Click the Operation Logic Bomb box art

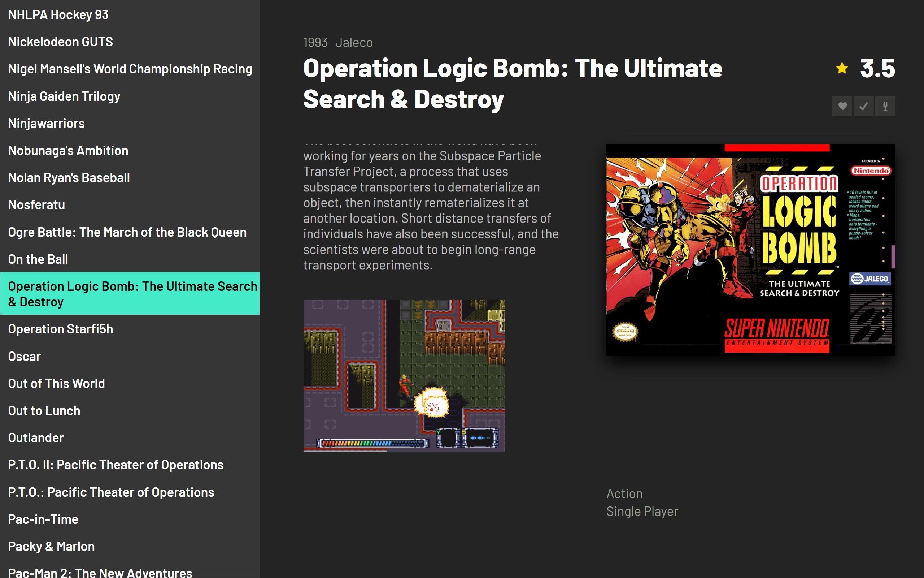pyautogui.click(x=751, y=250)
